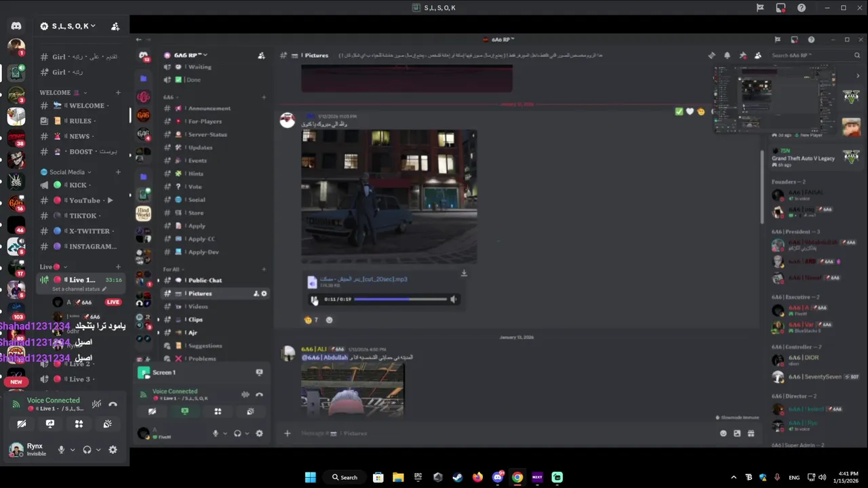Download the streamed mp3 attachment

464,273
